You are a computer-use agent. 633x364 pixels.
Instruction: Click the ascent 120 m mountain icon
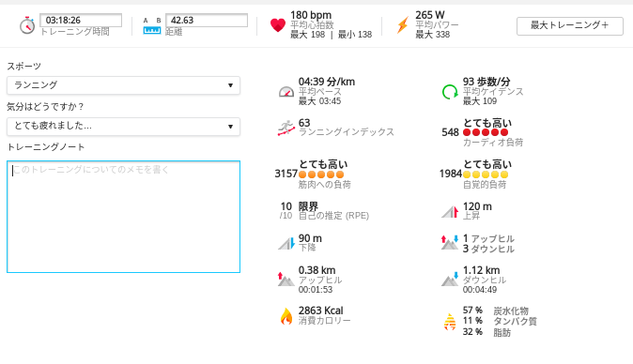(x=450, y=211)
